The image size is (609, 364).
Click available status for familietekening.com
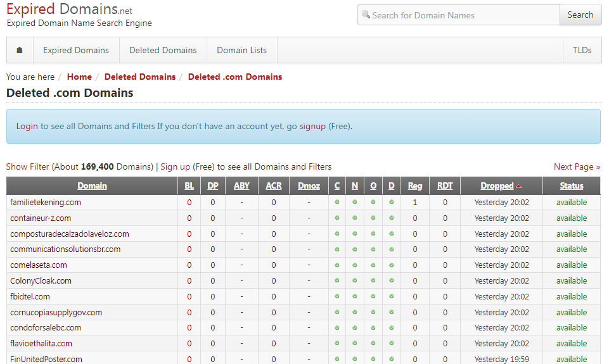[x=572, y=202]
